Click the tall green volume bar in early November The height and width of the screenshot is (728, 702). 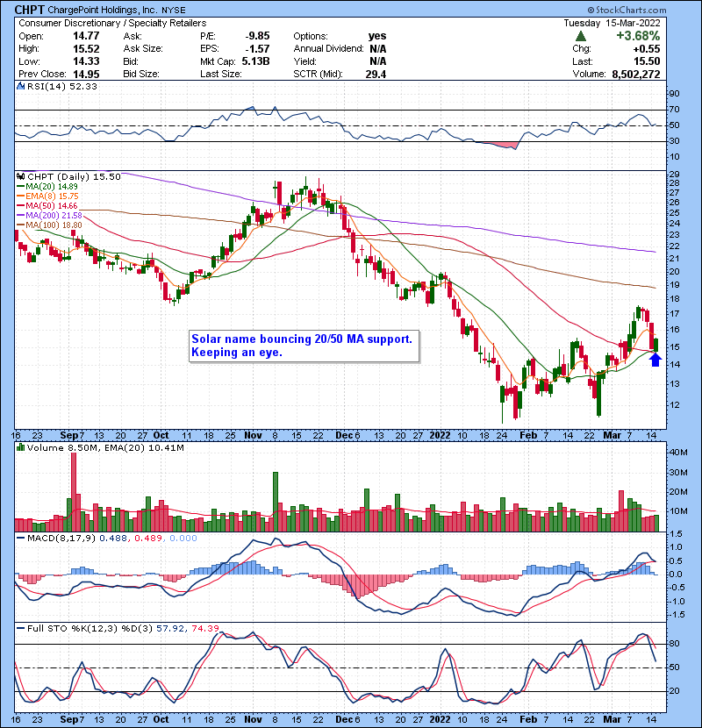point(276,502)
